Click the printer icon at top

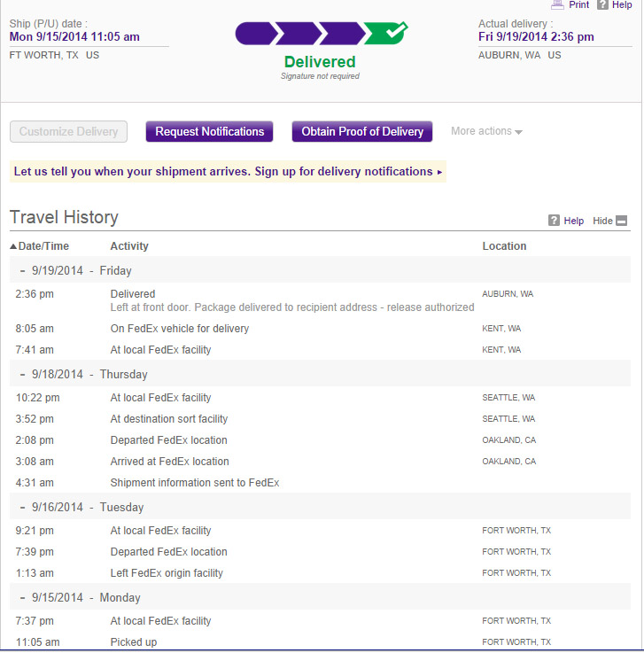(x=557, y=4)
